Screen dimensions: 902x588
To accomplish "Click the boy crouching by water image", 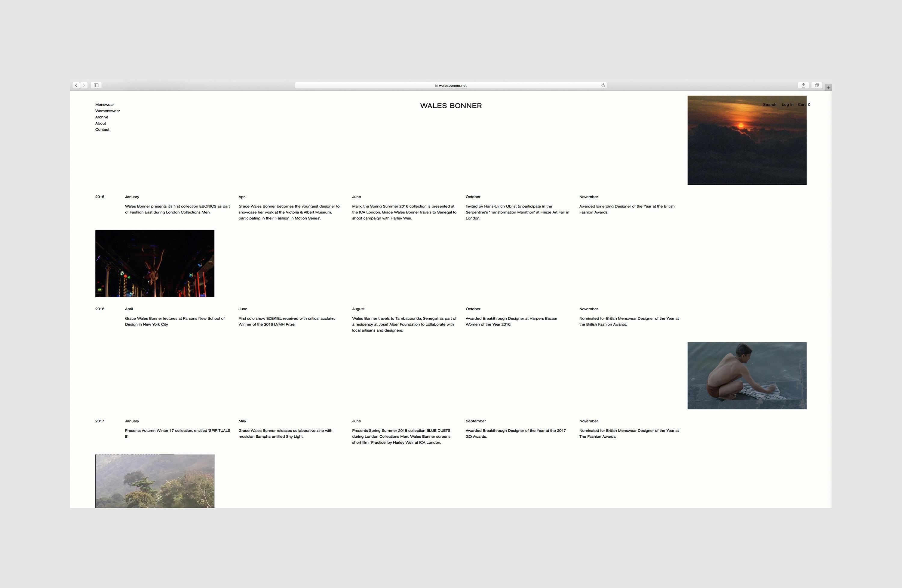I will 746,375.
